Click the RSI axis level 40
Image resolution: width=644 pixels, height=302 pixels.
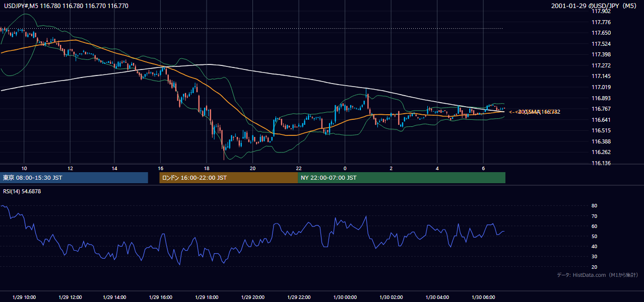[594, 246]
